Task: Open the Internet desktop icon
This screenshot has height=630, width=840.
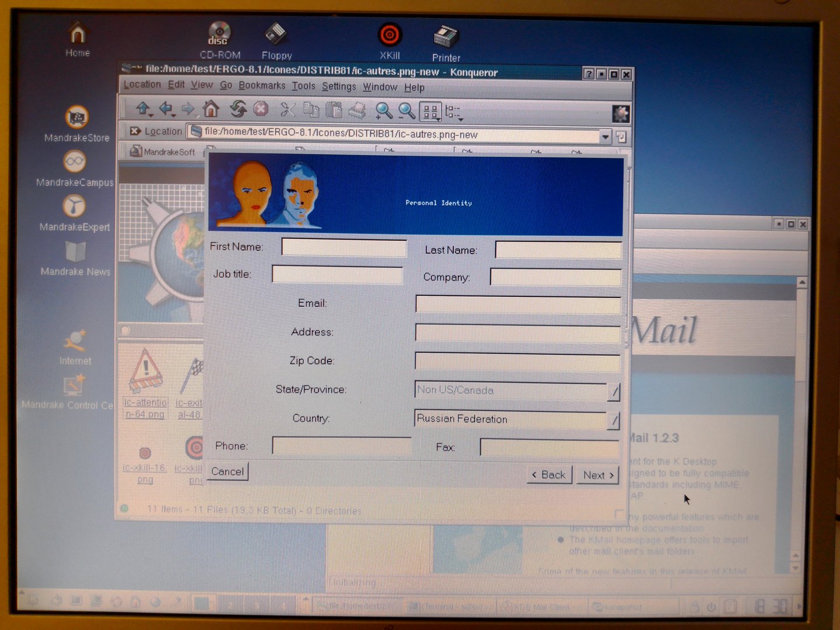Action: [x=75, y=347]
